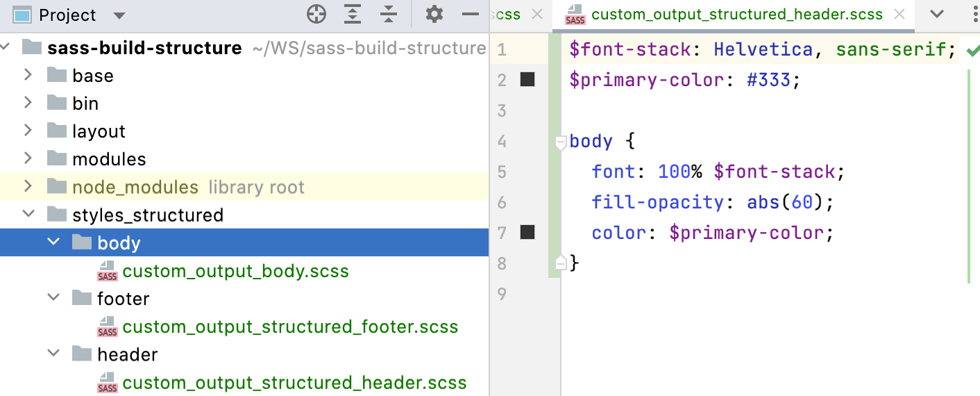This screenshot has width=980, height=396.
Task: Click the $primary-color swatch on line 7
Action: point(527,233)
